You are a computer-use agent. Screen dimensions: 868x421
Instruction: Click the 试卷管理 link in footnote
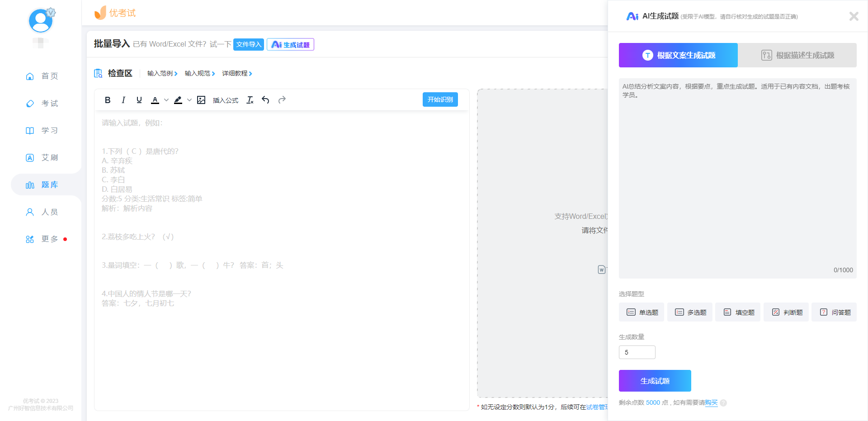(597, 407)
